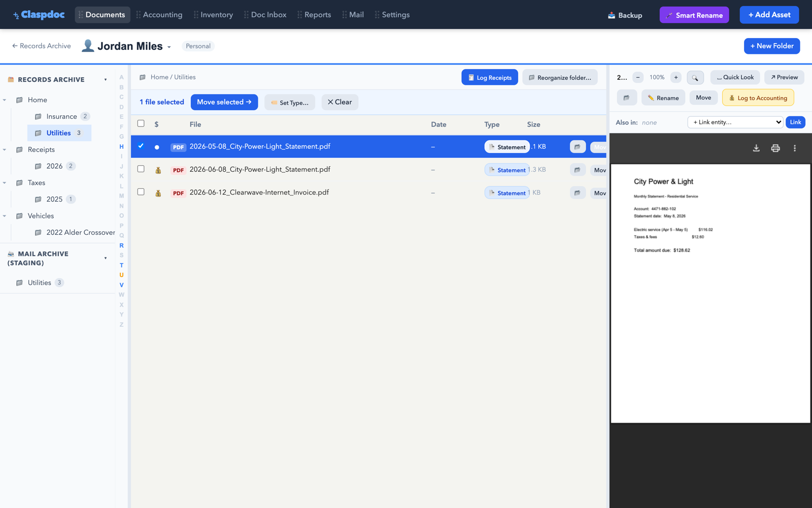Click money bag icon on Clearwave invoice row
The height and width of the screenshot is (508, 812).
pos(158,193)
